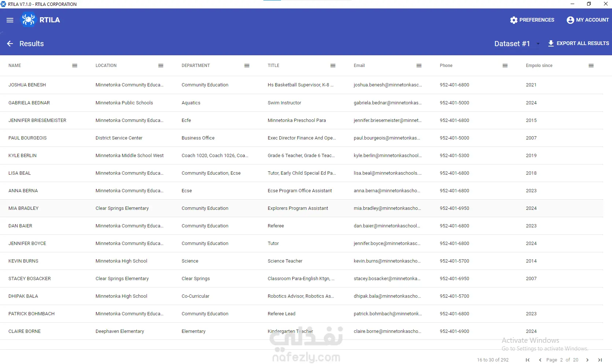Click the 2019 employed since cell
This screenshot has width=612, height=364.
[531, 156]
